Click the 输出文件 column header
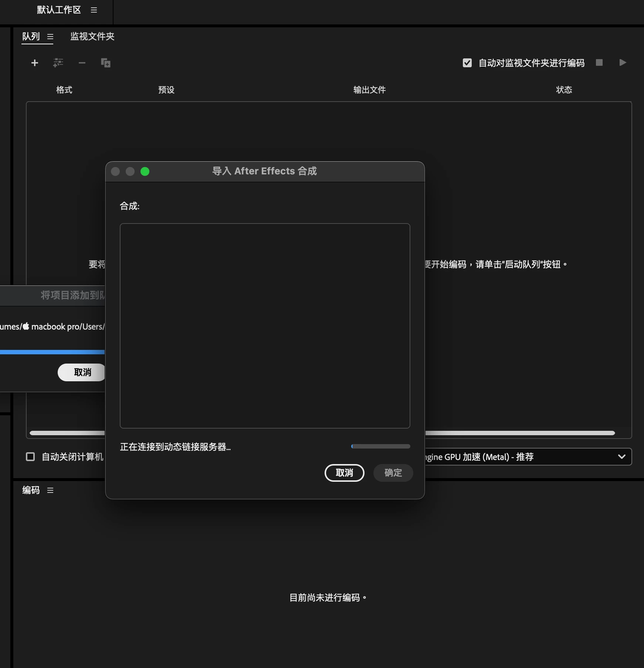The height and width of the screenshot is (668, 644). click(369, 90)
